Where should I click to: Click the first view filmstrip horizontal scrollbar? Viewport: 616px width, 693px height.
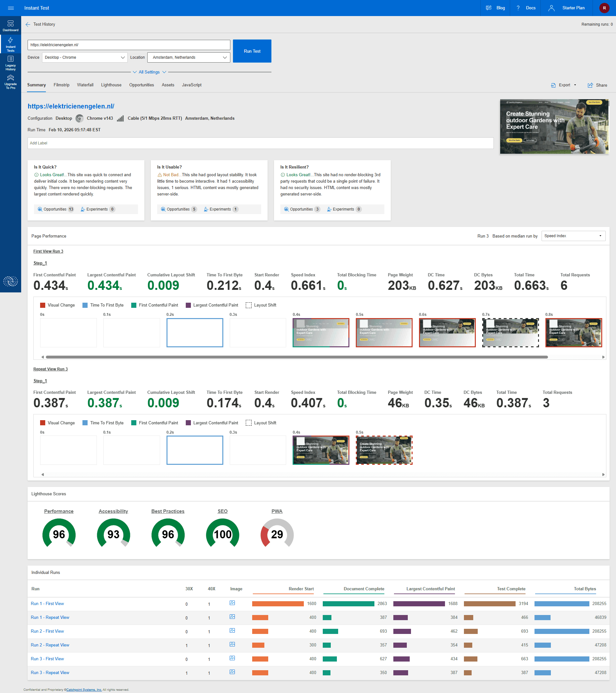[x=296, y=357]
